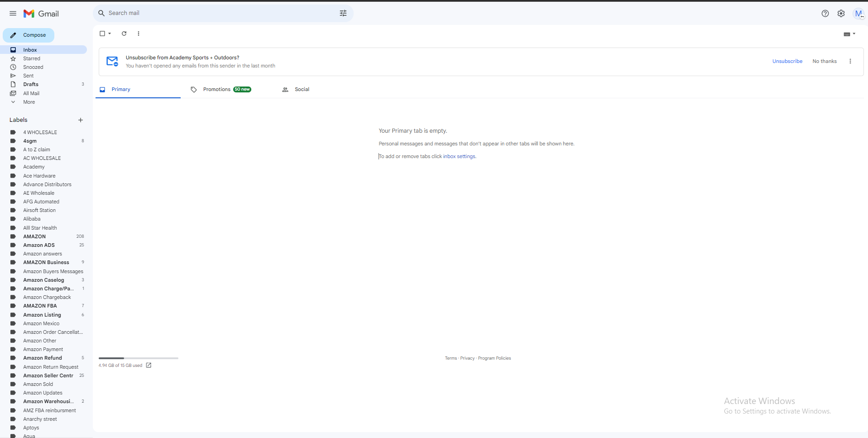Click the Starred star icon

(x=13, y=58)
